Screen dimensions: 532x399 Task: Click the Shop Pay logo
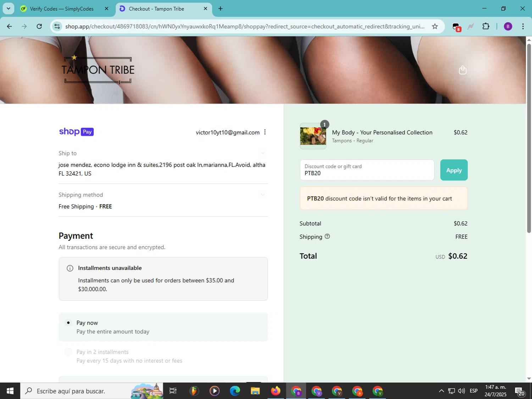(x=76, y=132)
